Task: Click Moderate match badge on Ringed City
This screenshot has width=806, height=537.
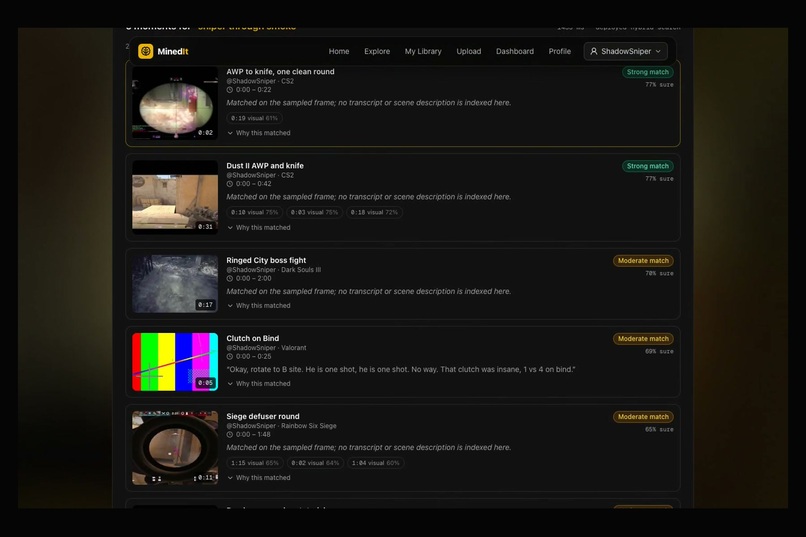Action: point(643,261)
